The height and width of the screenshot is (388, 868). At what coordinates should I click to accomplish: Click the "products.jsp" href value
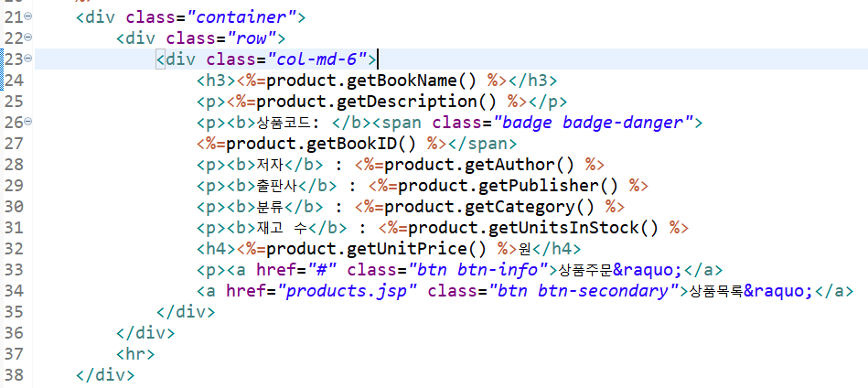click(348, 291)
